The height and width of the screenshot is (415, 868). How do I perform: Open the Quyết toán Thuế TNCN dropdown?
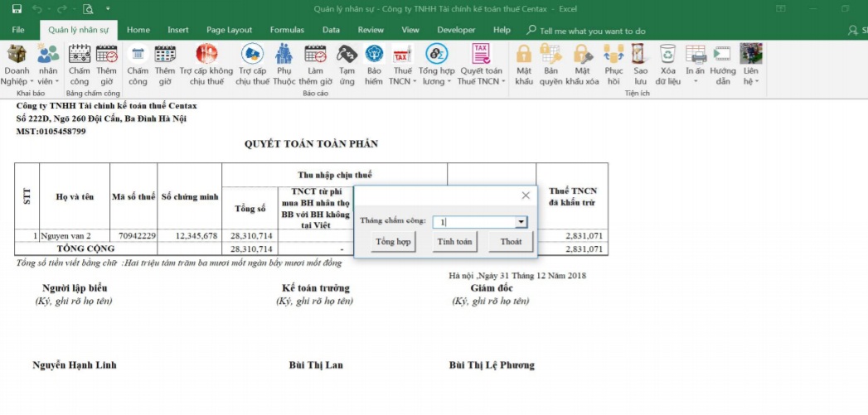[x=481, y=81]
